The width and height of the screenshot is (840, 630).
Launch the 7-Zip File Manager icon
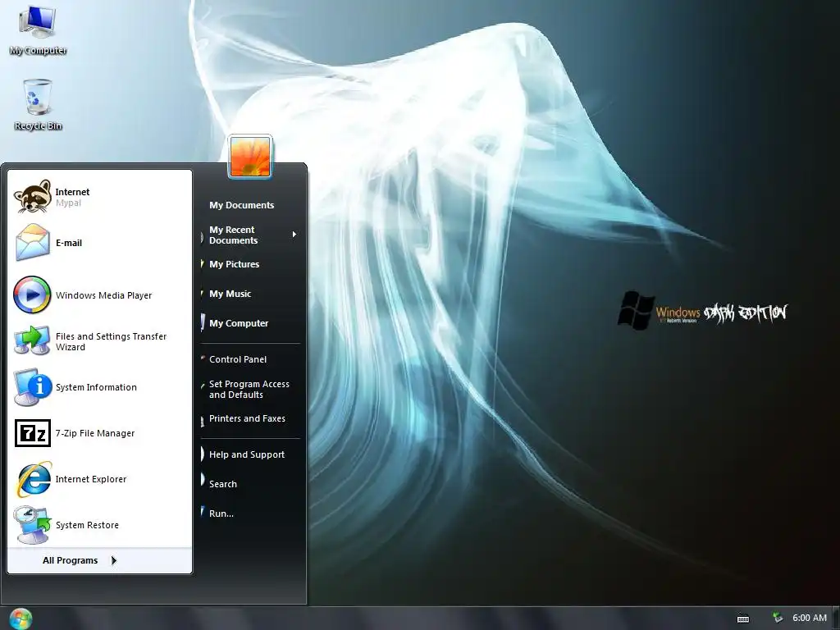pyautogui.click(x=33, y=433)
